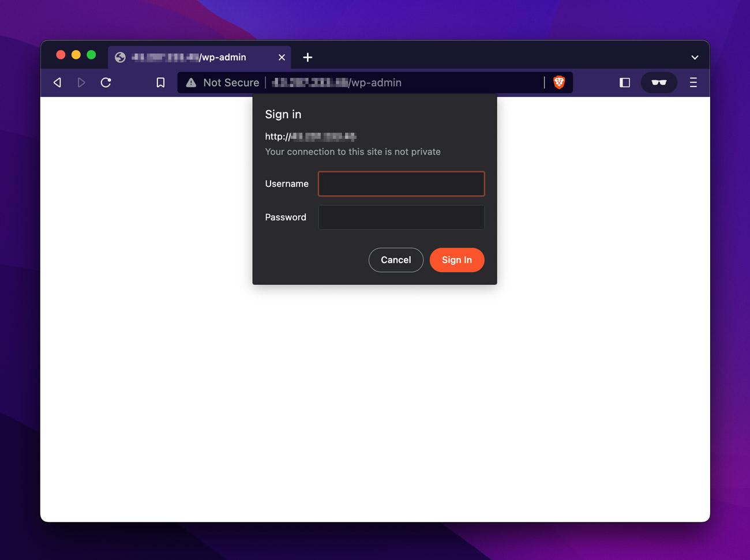750x560 pixels.
Task: Open the Brave hamburger menu
Action: tap(693, 82)
